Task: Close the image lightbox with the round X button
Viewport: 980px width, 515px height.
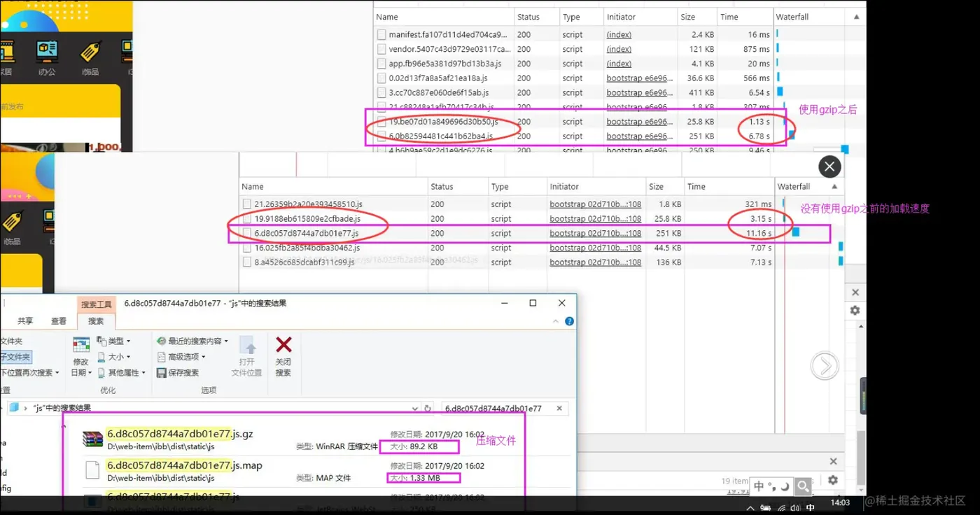Action: click(x=829, y=167)
